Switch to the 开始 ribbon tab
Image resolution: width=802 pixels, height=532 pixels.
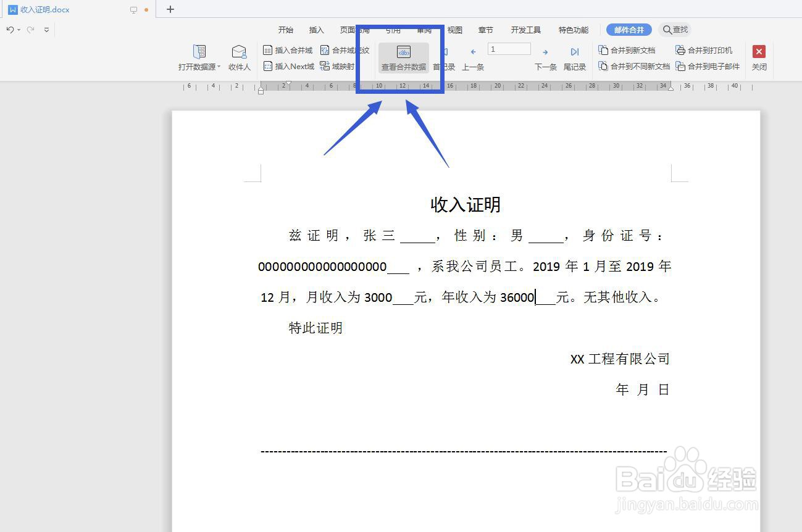tap(285, 29)
